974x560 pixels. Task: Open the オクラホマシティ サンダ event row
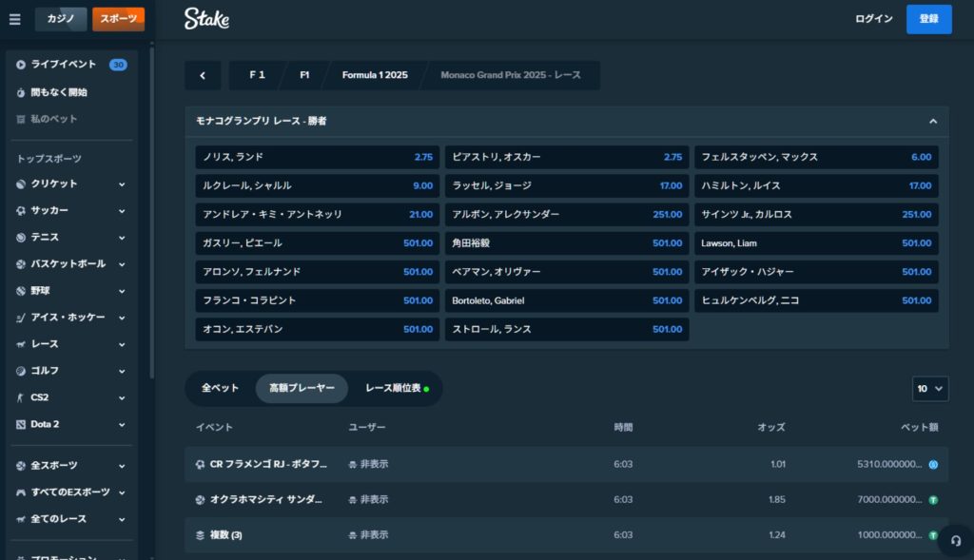click(567, 500)
